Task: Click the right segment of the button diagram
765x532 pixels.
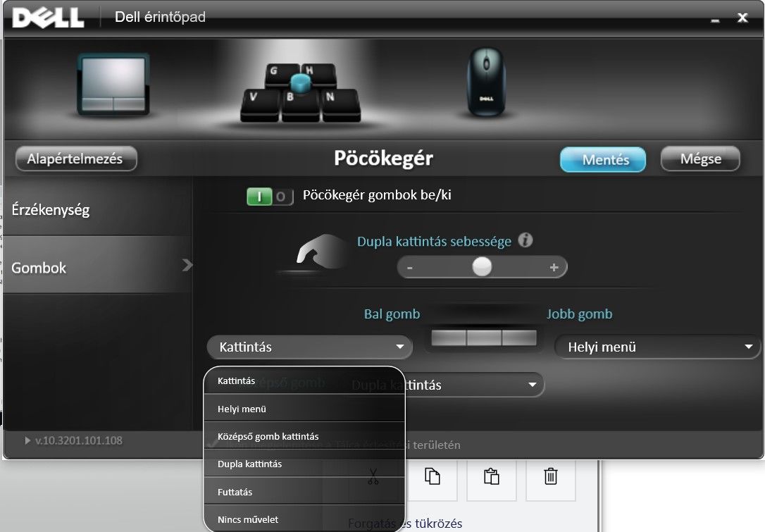Action: (x=519, y=338)
